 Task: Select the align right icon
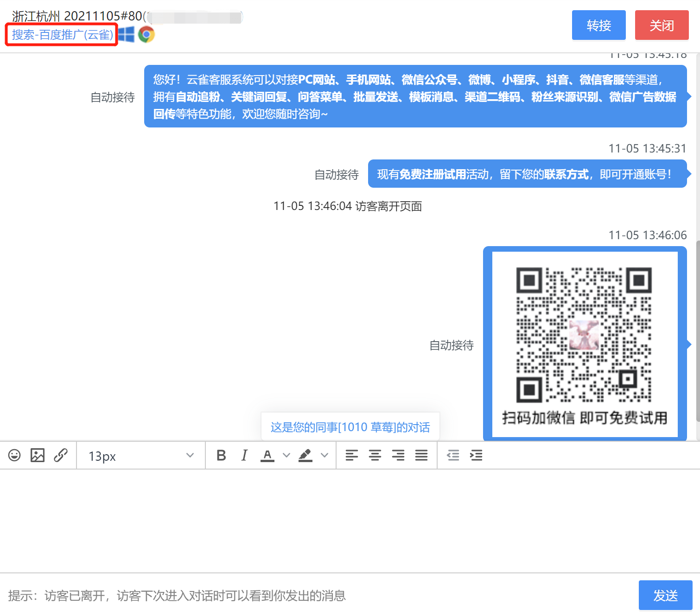coord(398,455)
